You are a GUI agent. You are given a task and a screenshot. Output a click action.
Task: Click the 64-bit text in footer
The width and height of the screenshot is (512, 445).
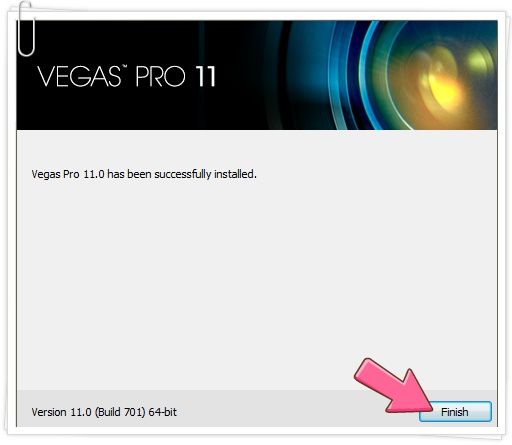pos(163,412)
